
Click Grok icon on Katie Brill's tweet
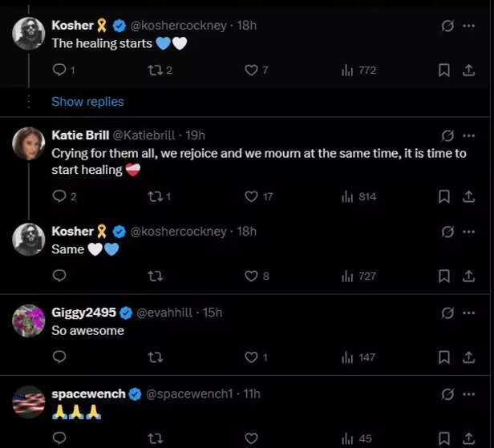pos(447,135)
